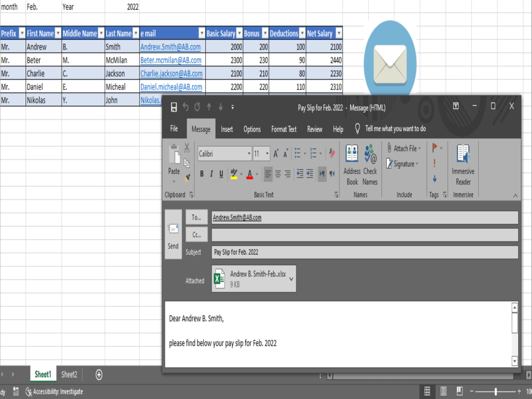This screenshot has width=532, height=399.
Task: Open the Immersive Reader
Action: 463,164
